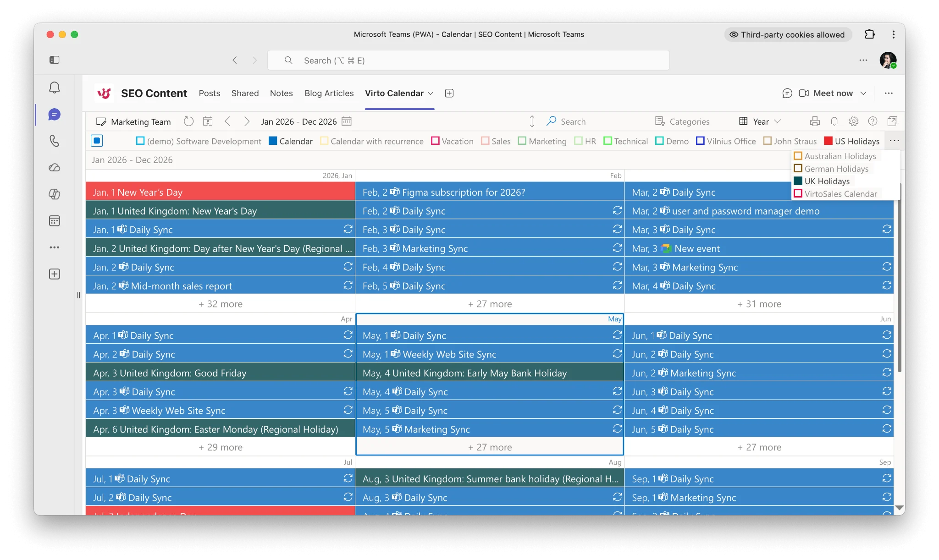Enable the Technical calendar

click(x=608, y=141)
